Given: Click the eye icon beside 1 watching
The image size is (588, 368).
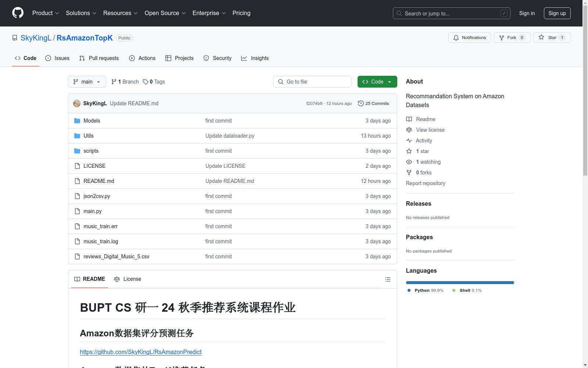Looking at the screenshot, I should tap(409, 162).
